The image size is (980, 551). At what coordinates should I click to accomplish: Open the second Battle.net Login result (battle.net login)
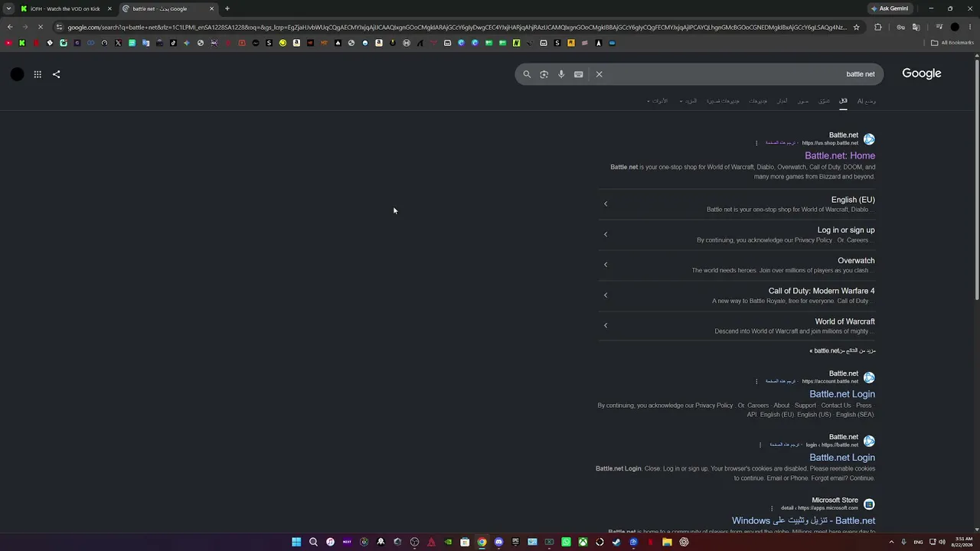pos(842,458)
